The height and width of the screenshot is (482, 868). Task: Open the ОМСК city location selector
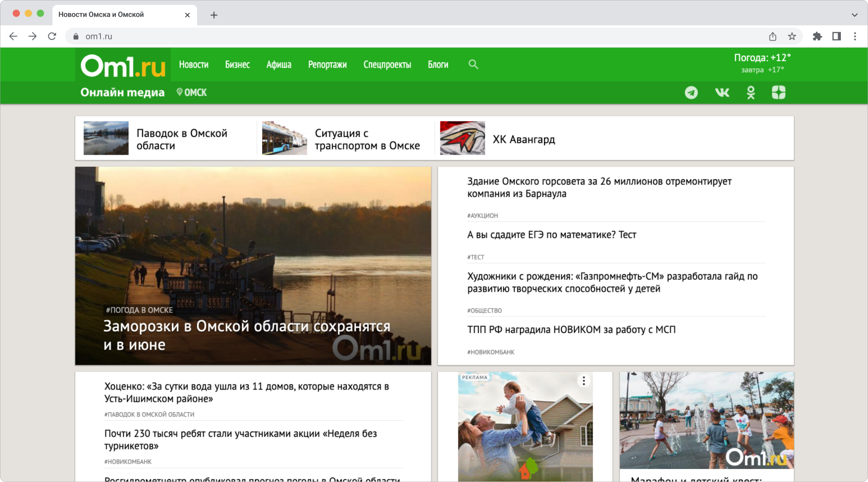[192, 93]
